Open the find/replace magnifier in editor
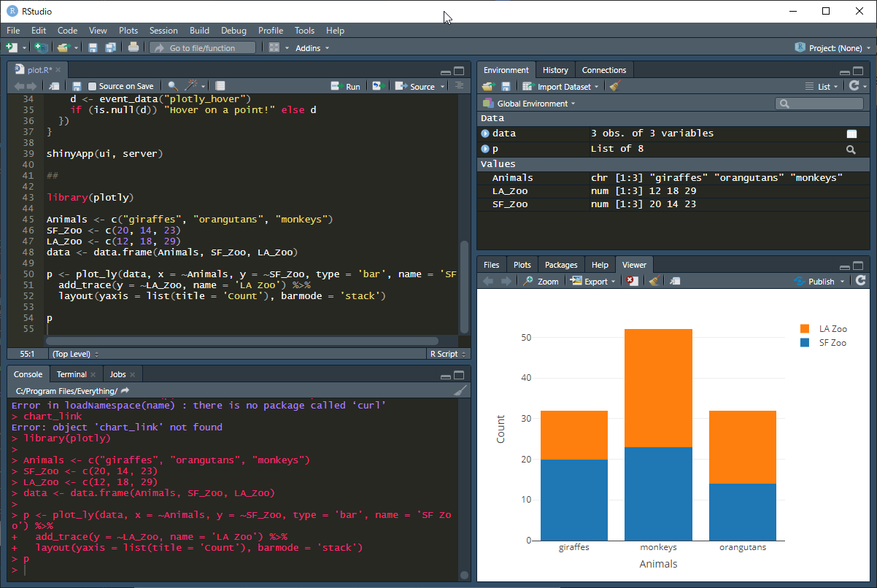 (x=173, y=86)
